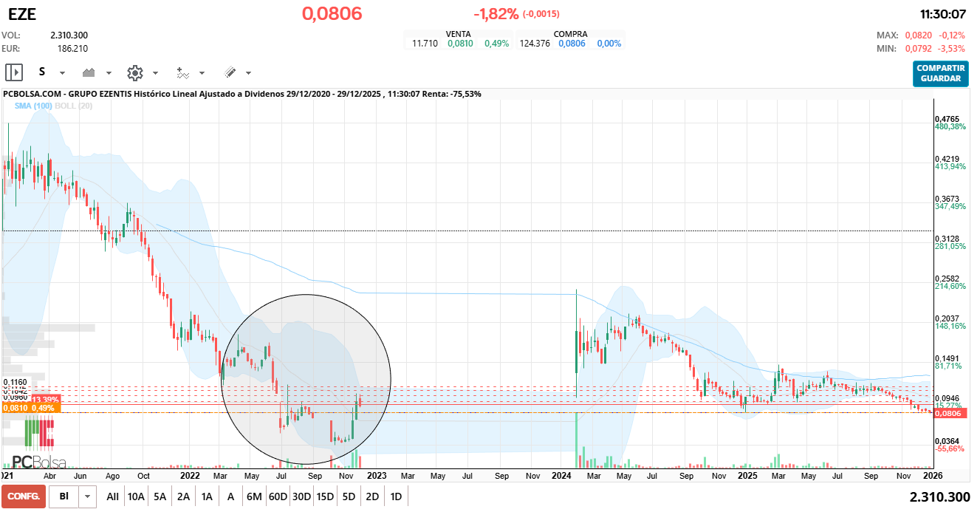This screenshot has height=512, width=980.
Task: Enable the "Bl" mode selector
Action: click(64, 496)
